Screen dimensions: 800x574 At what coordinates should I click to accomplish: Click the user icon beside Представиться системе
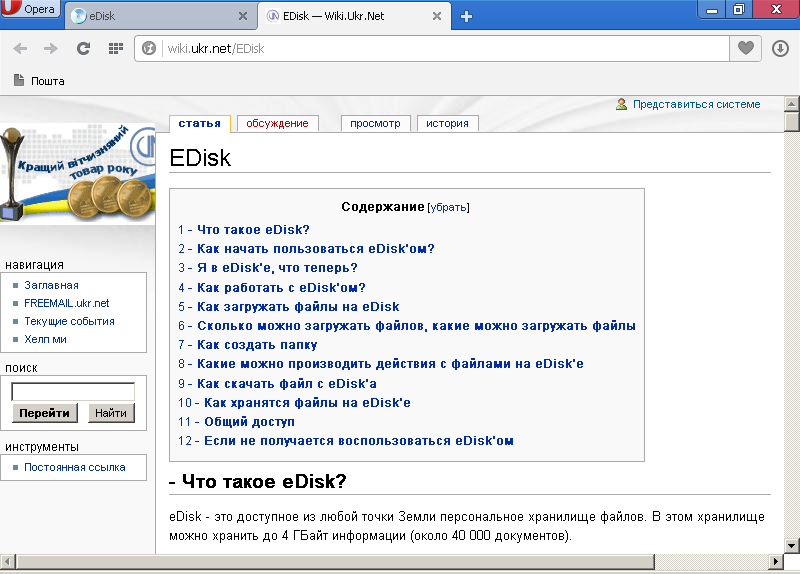621,104
